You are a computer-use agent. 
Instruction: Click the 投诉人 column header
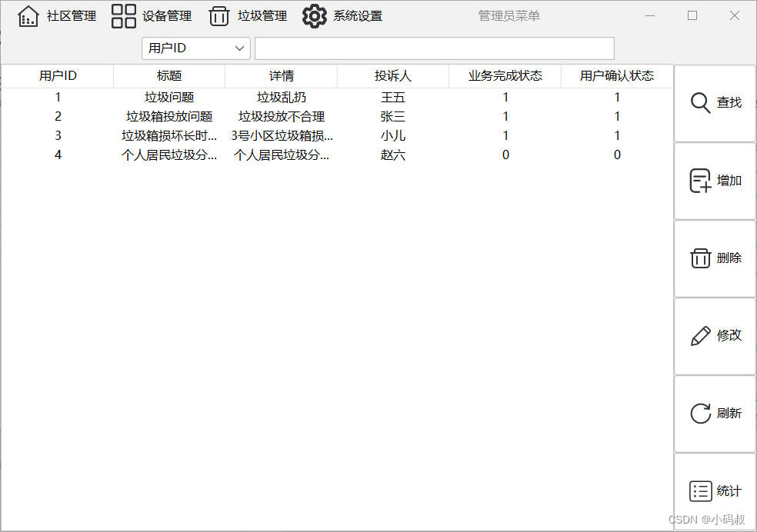(392, 75)
